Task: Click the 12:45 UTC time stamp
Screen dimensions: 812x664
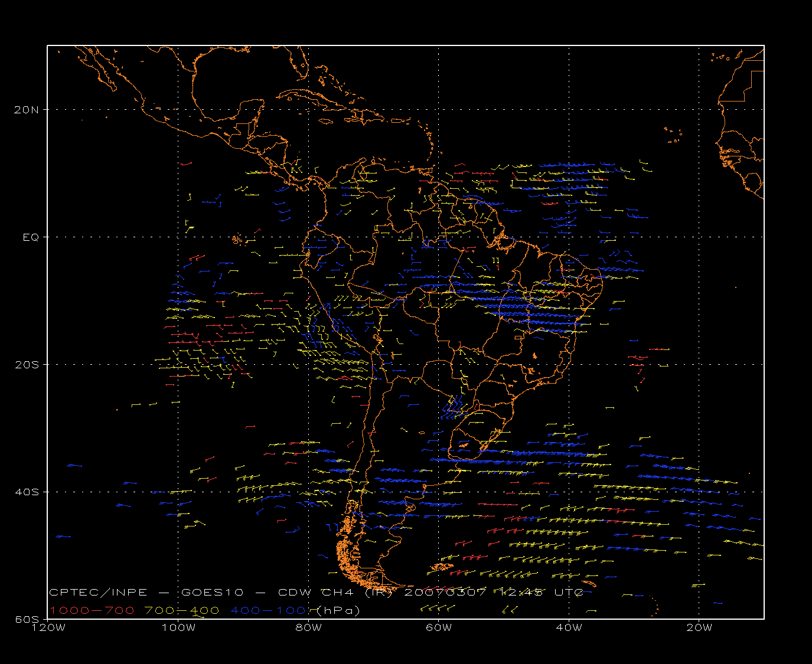Action: [542, 593]
